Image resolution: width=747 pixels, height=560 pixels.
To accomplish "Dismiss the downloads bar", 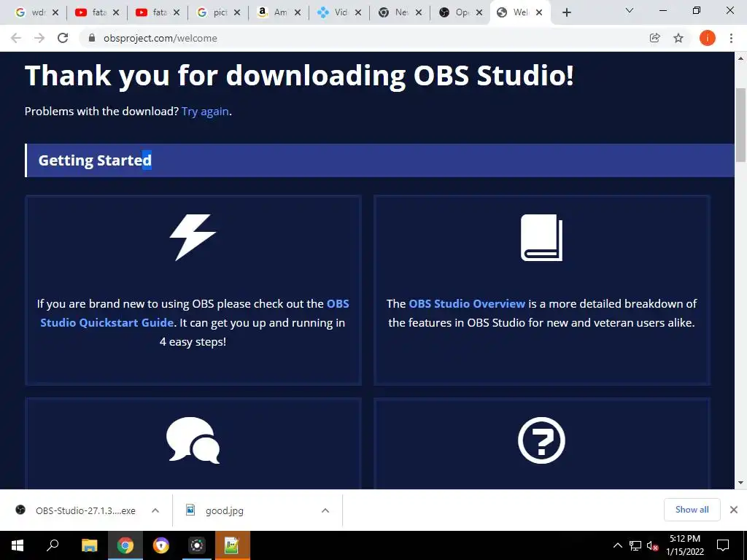I will point(734,510).
